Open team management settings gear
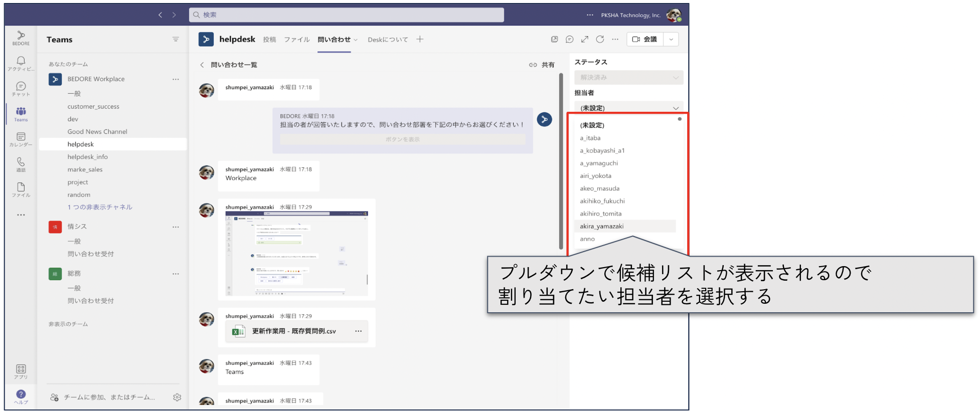 coord(177,397)
